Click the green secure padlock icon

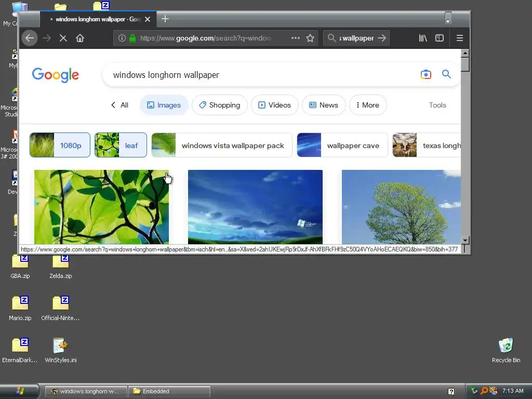tap(132, 38)
